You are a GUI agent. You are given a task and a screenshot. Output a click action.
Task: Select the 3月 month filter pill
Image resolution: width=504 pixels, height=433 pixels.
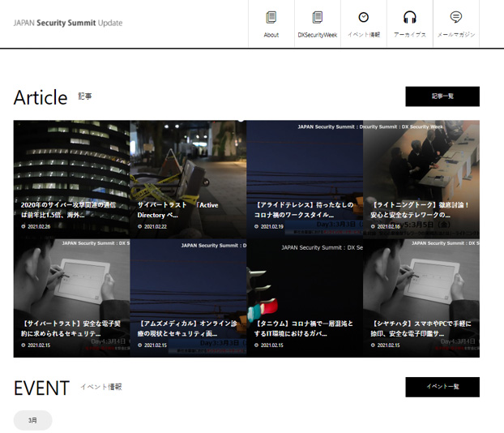coord(32,420)
